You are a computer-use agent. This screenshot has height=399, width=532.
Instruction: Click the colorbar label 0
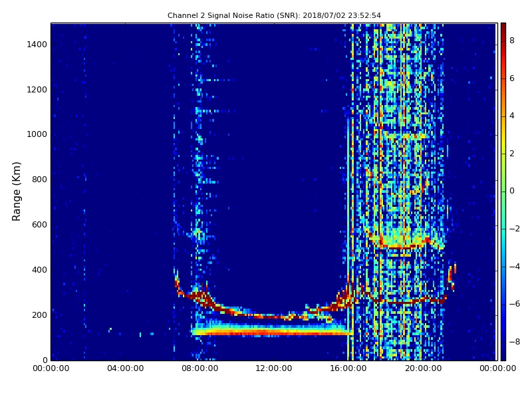[x=512, y=191]
